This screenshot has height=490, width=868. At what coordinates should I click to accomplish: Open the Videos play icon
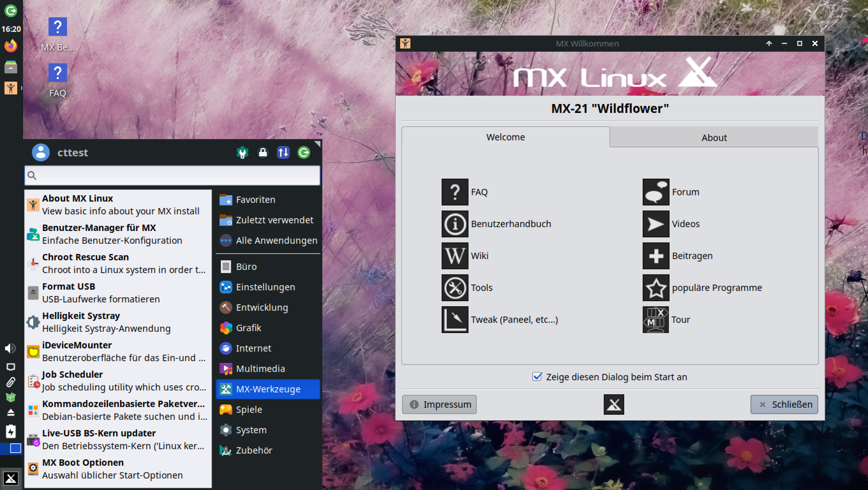[x=655, y=224]
